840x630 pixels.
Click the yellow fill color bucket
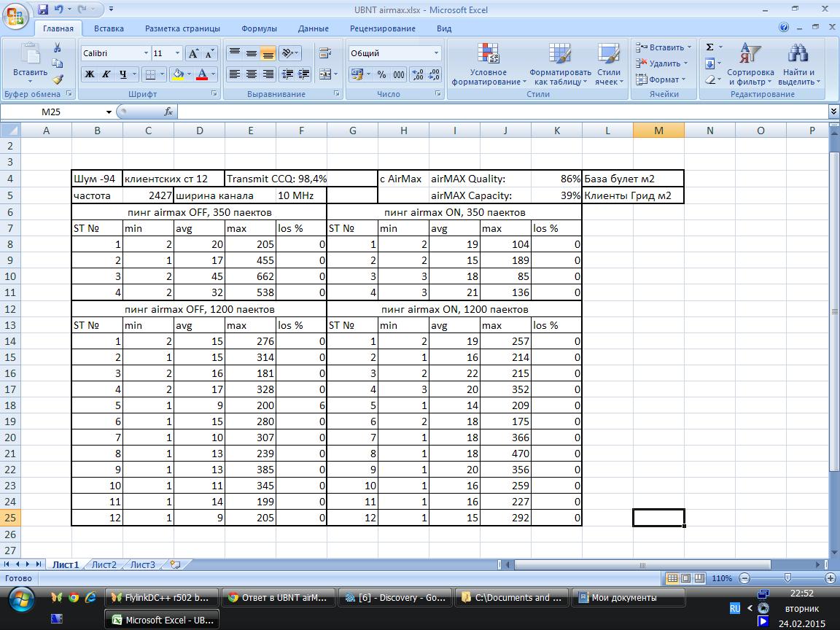[177, 74]
